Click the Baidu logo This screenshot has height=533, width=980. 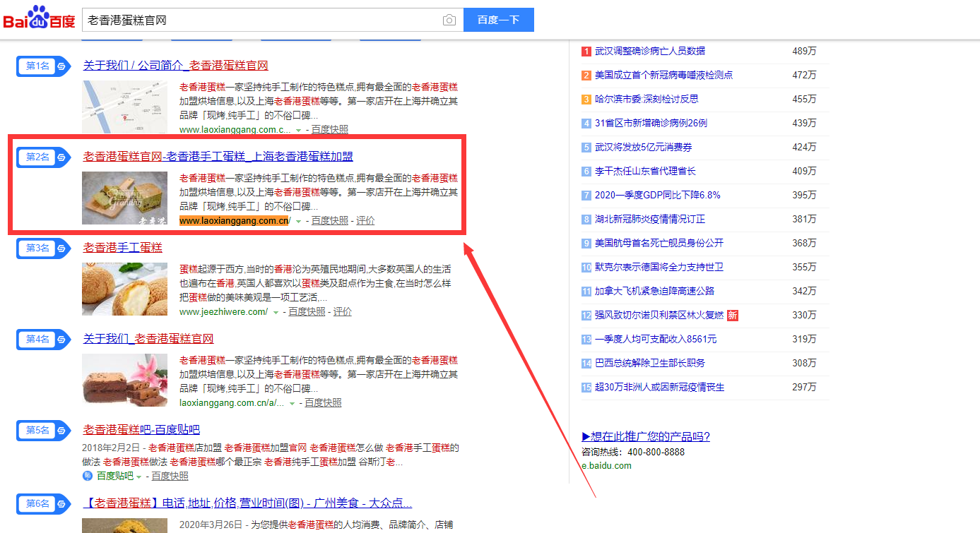tap(39, 18)
